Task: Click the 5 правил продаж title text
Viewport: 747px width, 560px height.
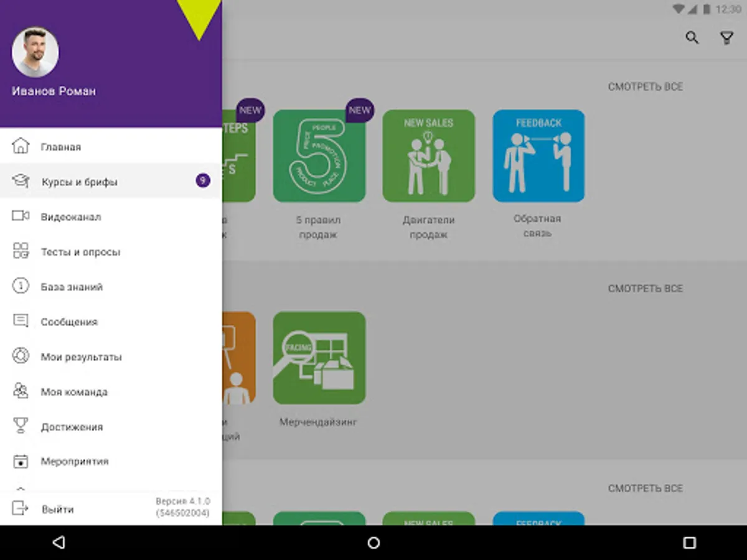Action: point(318,227)
